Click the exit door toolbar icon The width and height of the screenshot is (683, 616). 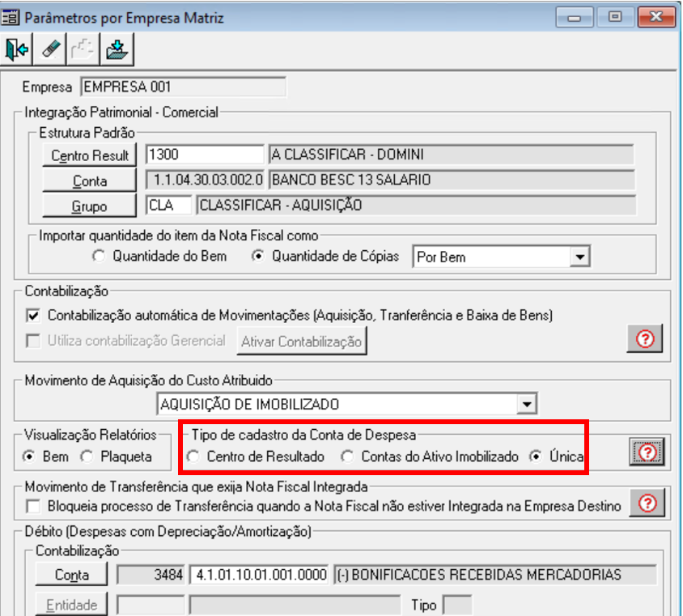pyautogui.click(x=16, y=49)
